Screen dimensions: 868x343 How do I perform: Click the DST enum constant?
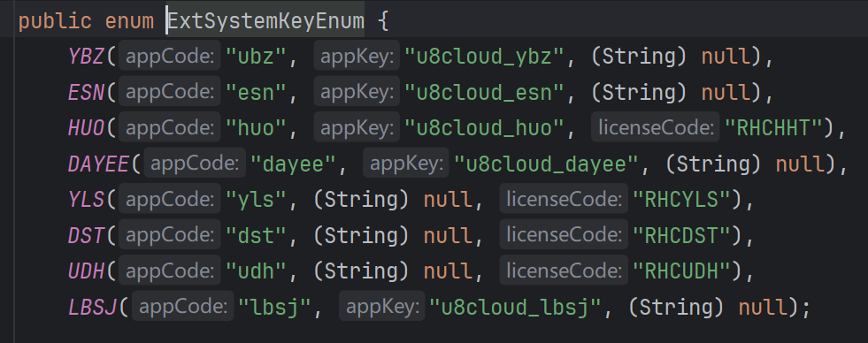tap(87, 236)
